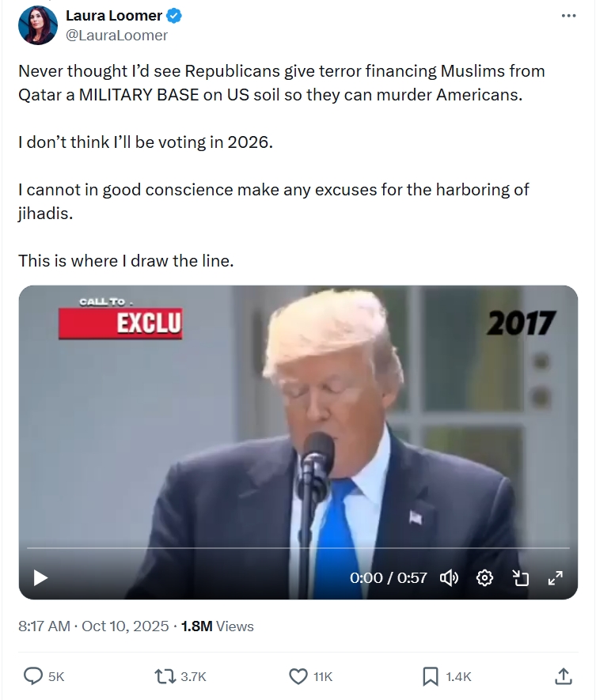Click the reply speech bubble icon

(x=33, y=676)
